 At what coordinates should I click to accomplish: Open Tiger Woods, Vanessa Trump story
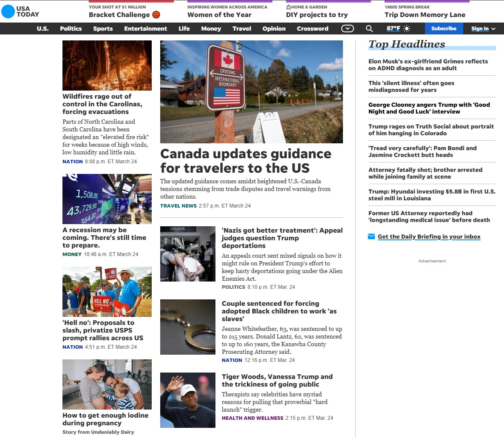277,380
